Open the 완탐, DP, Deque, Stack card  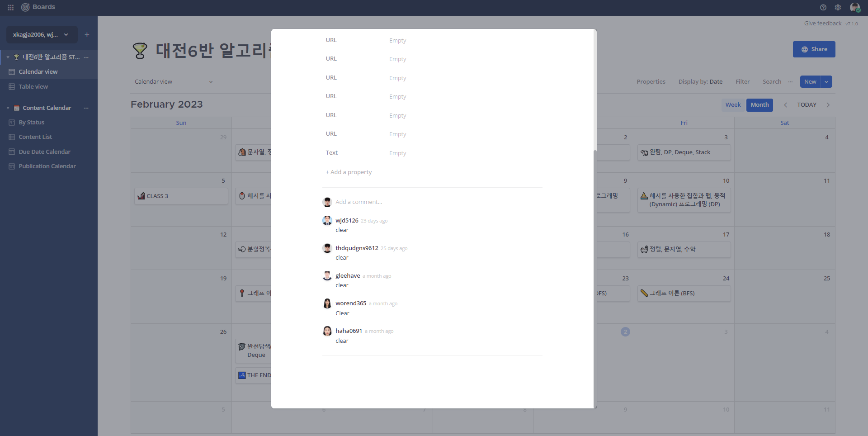(x=684, y=152)
